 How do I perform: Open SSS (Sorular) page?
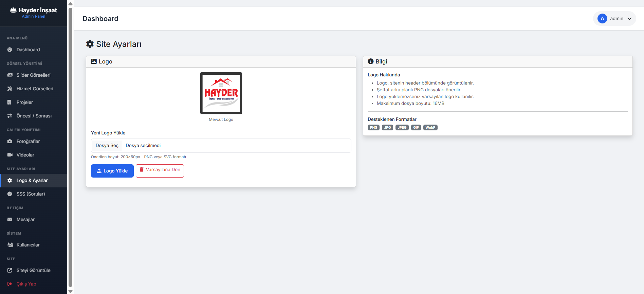pyautogui.click(x=34, y=194)
